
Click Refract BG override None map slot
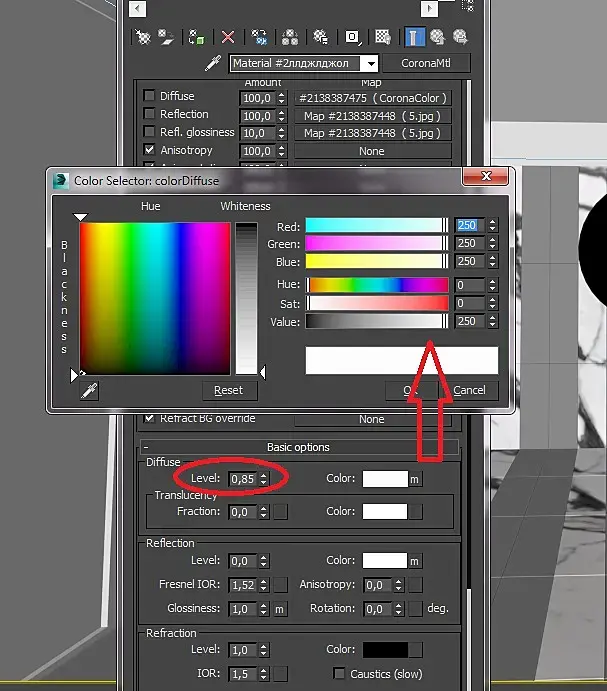click(373, 420)
